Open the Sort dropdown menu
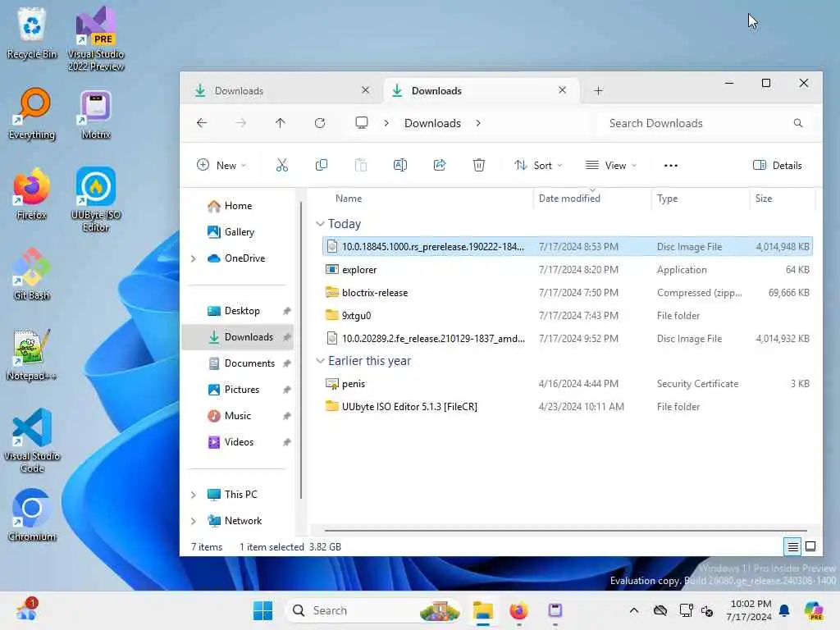The width and height of the screenshot is (840, 630). pos(538,166)
